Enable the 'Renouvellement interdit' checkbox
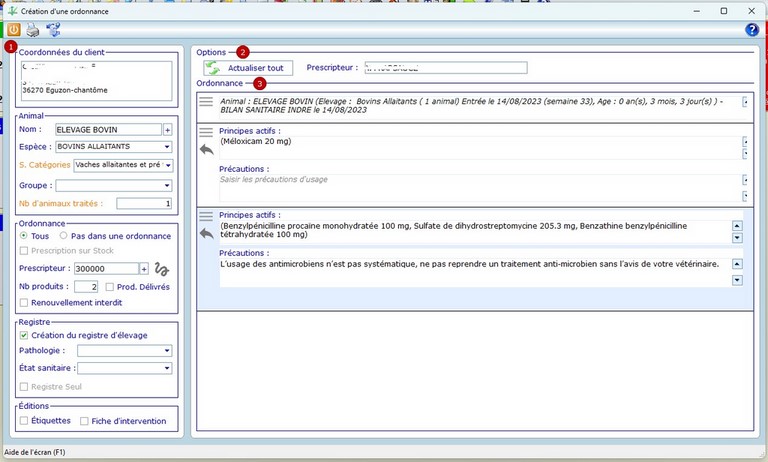768x462 pixels. click(x=25, y=302)
